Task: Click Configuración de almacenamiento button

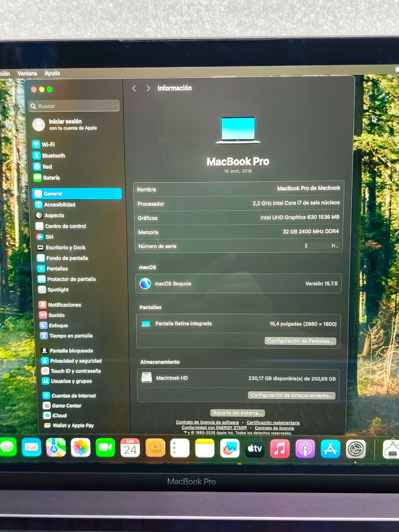Action: (291, 395)
